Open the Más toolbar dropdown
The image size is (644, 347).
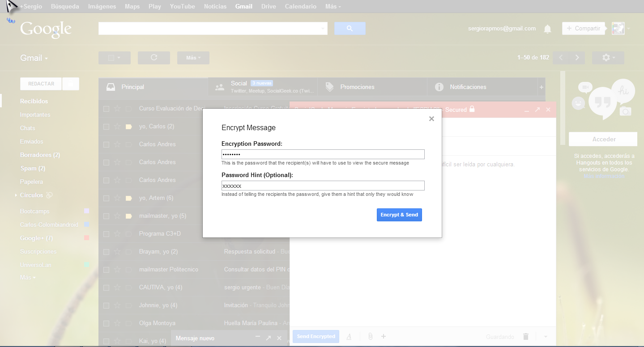[193, 58]
